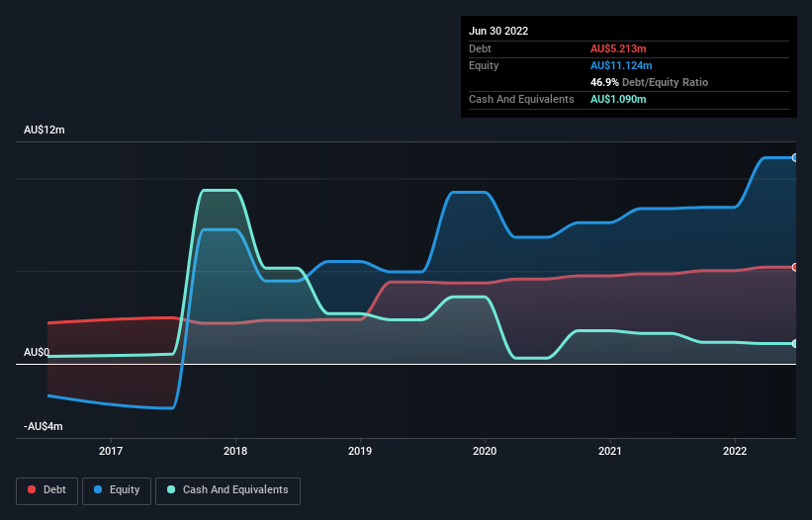Click the blue Equity endpoint marker

pos(795,158)
